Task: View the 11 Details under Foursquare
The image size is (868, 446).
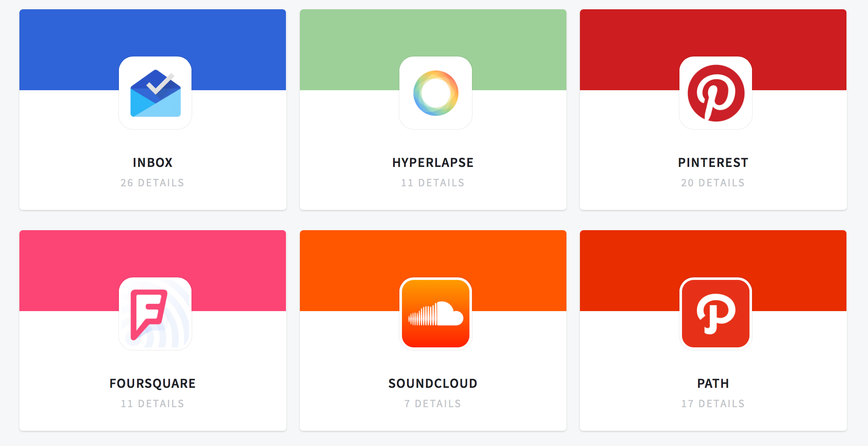Action: coord(153,404)
